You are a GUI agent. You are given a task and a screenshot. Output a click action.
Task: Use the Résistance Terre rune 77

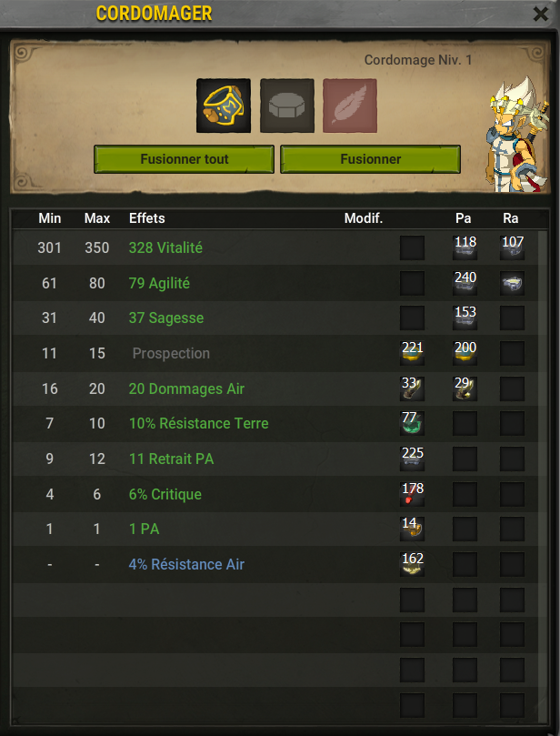click(412, 423)
